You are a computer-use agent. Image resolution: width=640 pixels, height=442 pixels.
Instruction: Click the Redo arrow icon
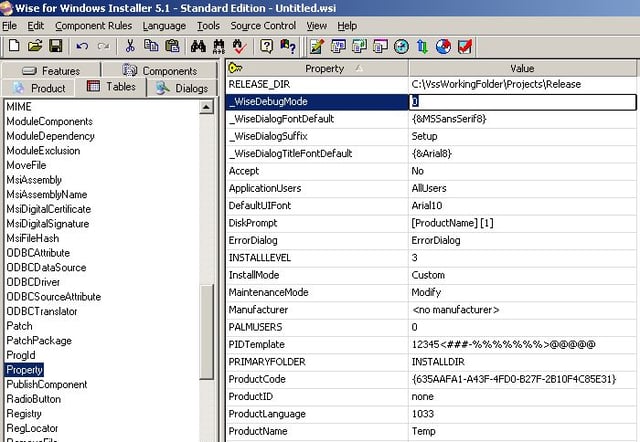click(103, 46)
